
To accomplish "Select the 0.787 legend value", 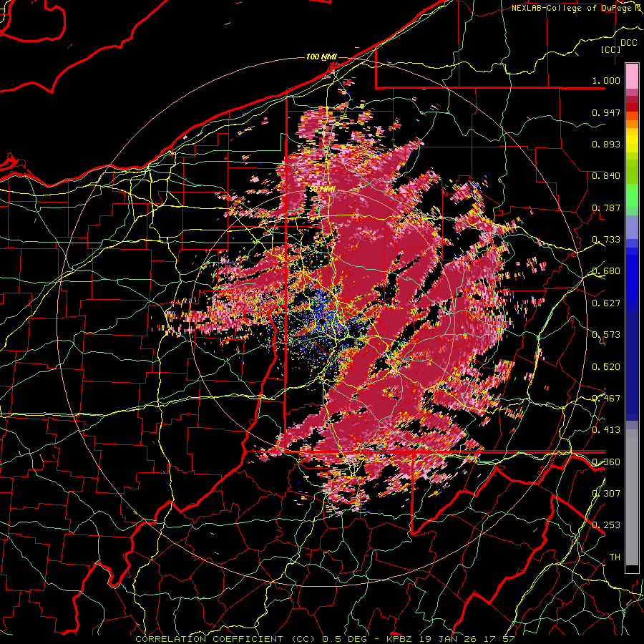I will pyautogui.click(x=606, y=208).
